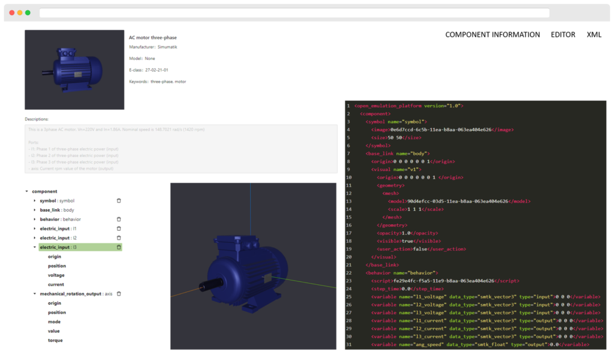Screen dimensions: 614x364
Task: Click the l1_current variable XML line
Action: click(x=487, y=320)
